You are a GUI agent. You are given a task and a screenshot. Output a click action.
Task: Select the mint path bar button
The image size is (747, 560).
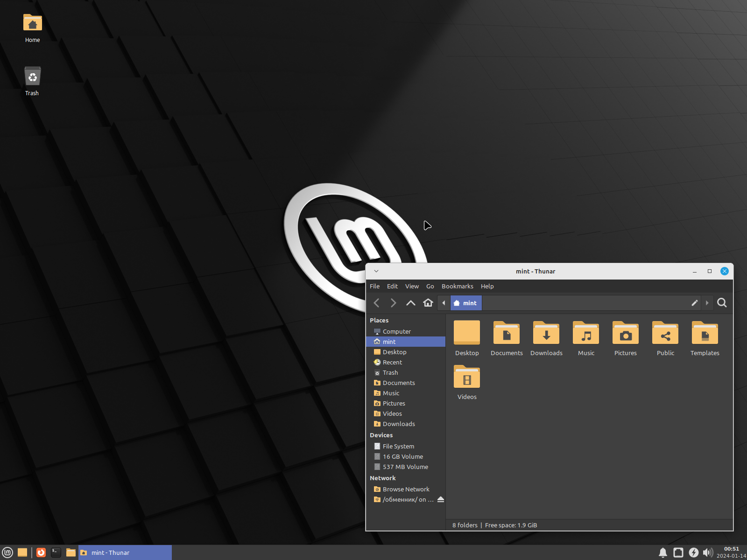pyautogui.click(x=466, y=303)
